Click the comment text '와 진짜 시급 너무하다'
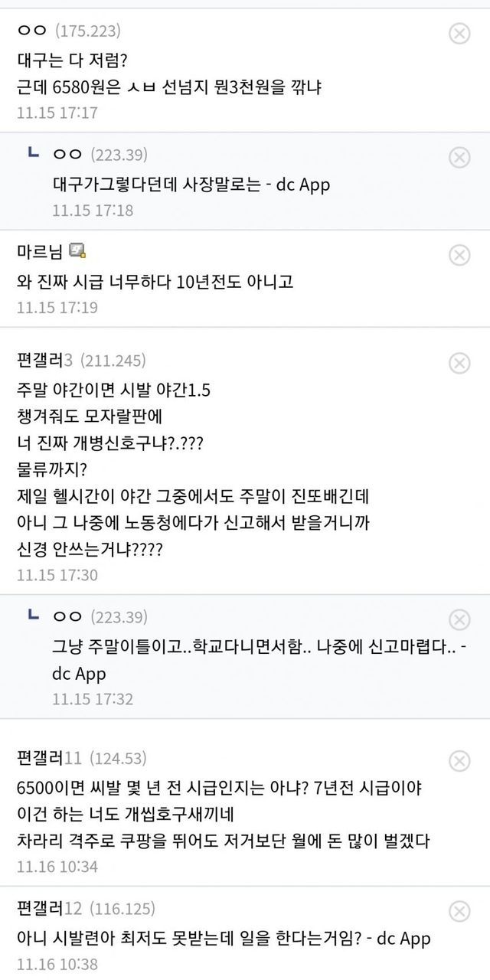 155,282
